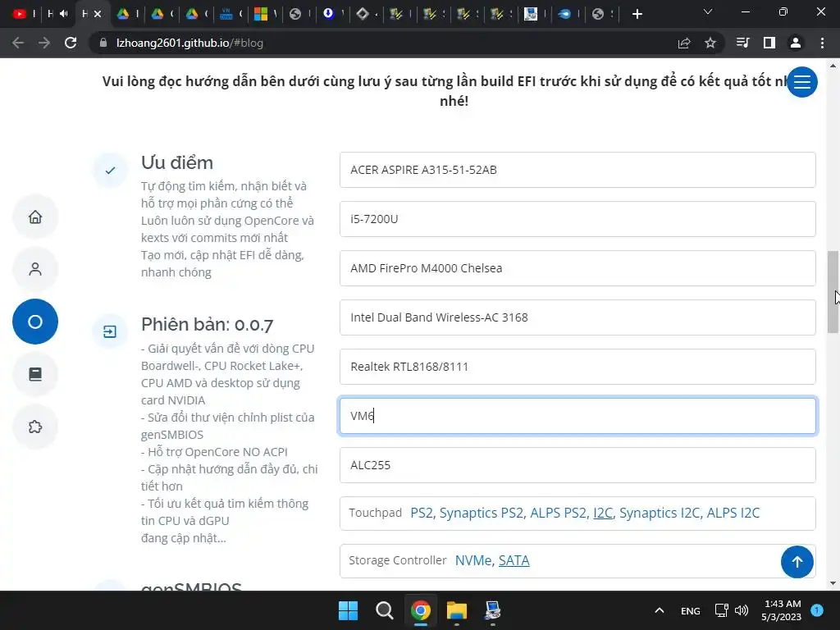The image size is (840, 630).
Task: Select the PS2 touchpad option
Action: (x=421, y=513)
